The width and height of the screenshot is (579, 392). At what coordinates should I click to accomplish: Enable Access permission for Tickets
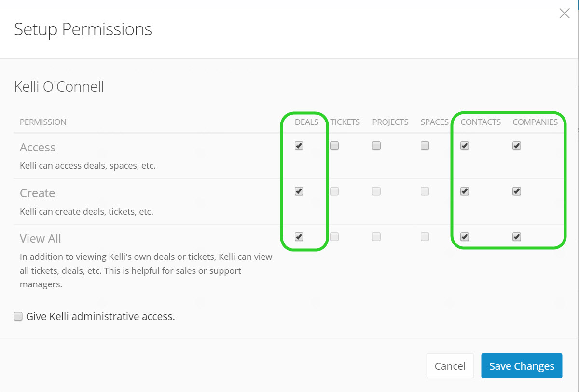pyautogui.click(x=334, y=146)
